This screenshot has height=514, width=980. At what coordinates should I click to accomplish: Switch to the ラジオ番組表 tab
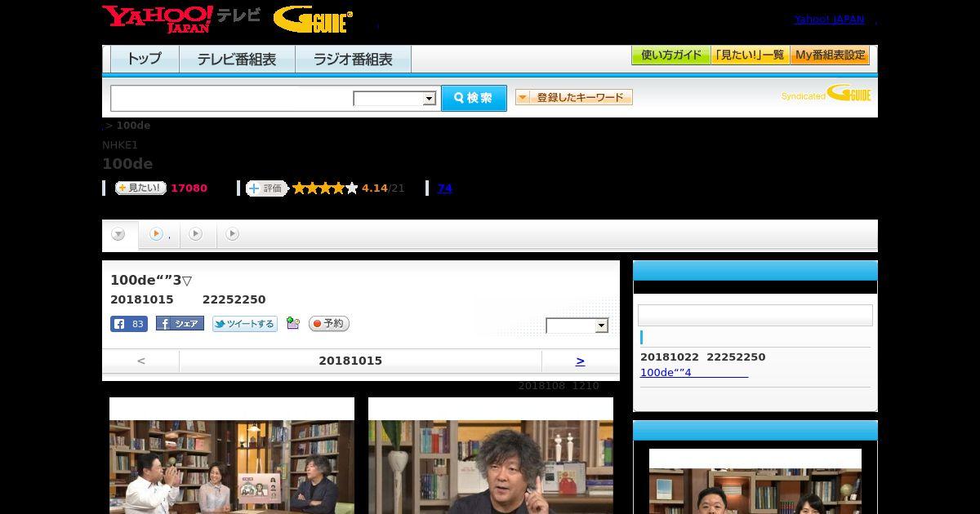coord(353,60)
